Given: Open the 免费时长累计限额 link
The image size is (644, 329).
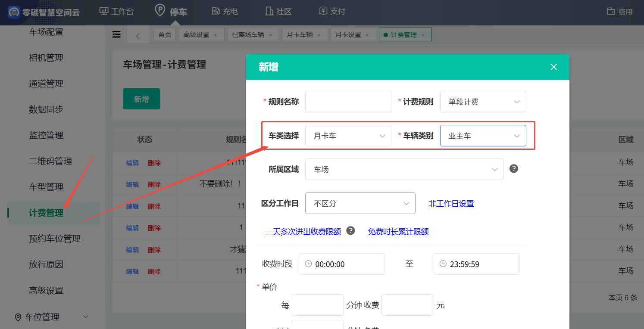Looking at the screenshot, I should [x=398, y=232].
